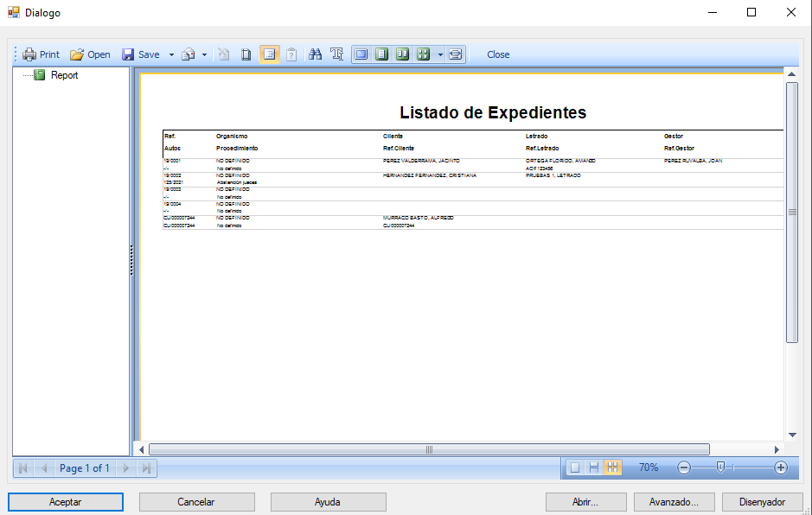
Task: Click the zoom in plus button
Action: [781, 467]
